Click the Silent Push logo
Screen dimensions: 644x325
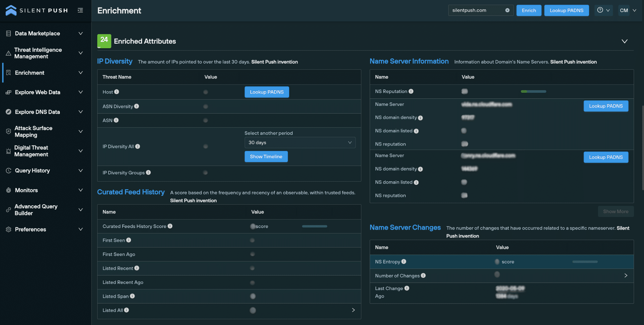(x=37, y=10)
